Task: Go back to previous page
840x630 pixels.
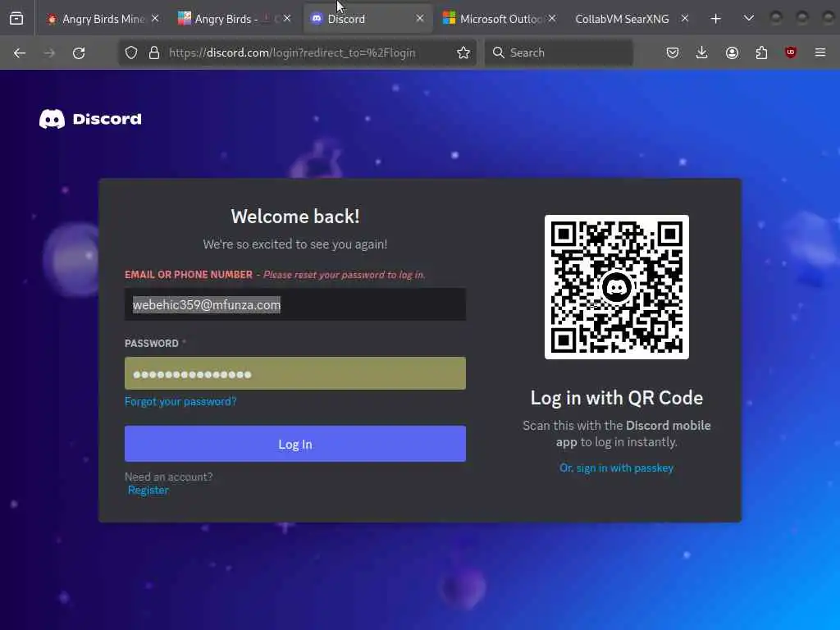Action: point(20,52)
